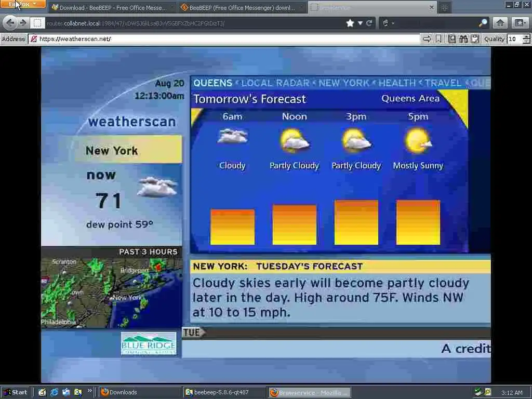Adjust the Quality stepper arrows
Viewport: 532px width, 399px height.
point(526,39)
